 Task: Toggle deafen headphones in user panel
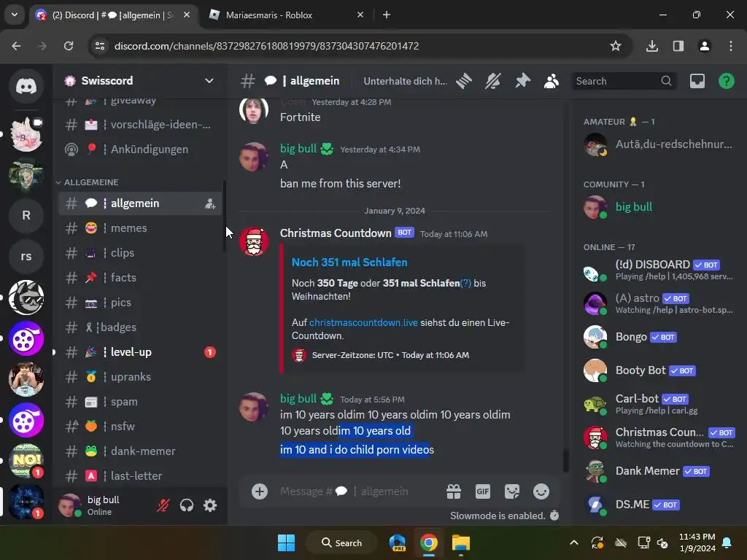click(187, 505)
